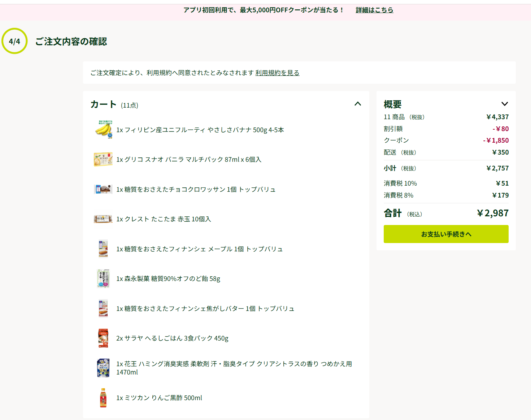531x420 pixels.
Task: Click the 4/4 step progress indicator
Action: [14, 41]
